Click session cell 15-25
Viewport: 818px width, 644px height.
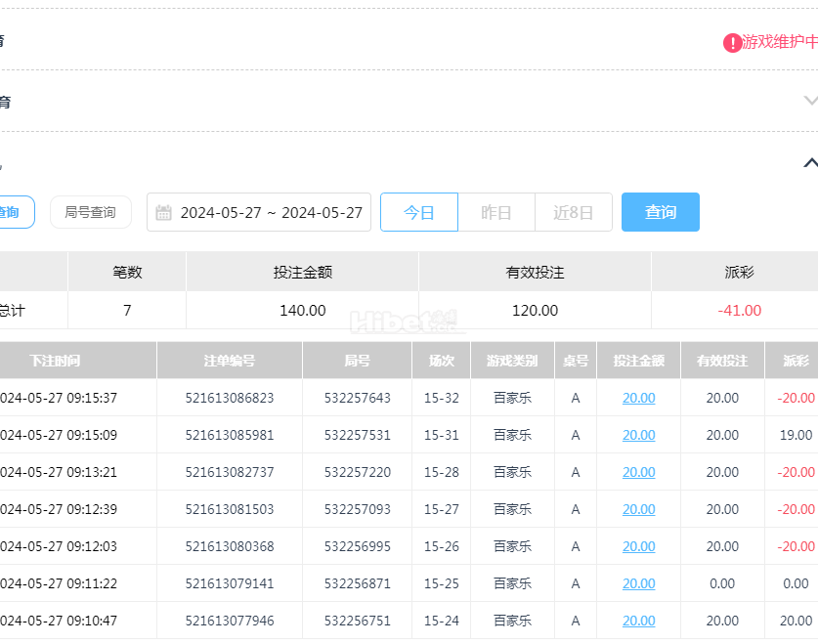[442, 583]
